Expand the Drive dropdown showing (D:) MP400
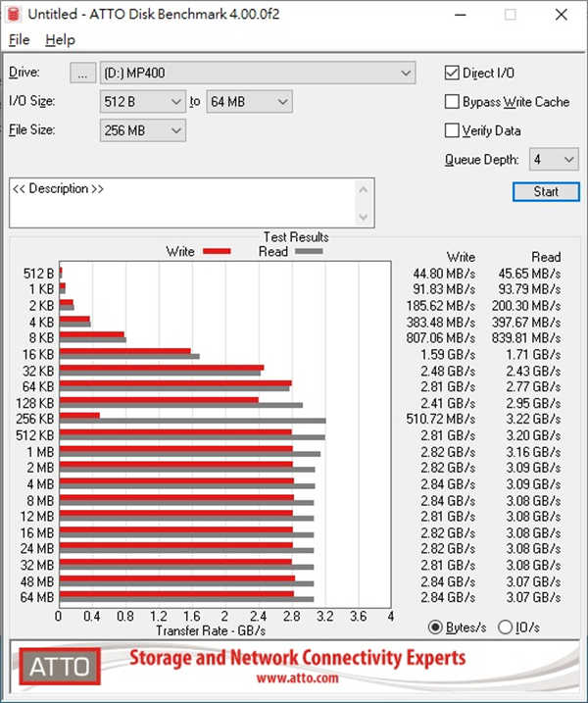Screen dimensions: 588x703 (258, 74)
